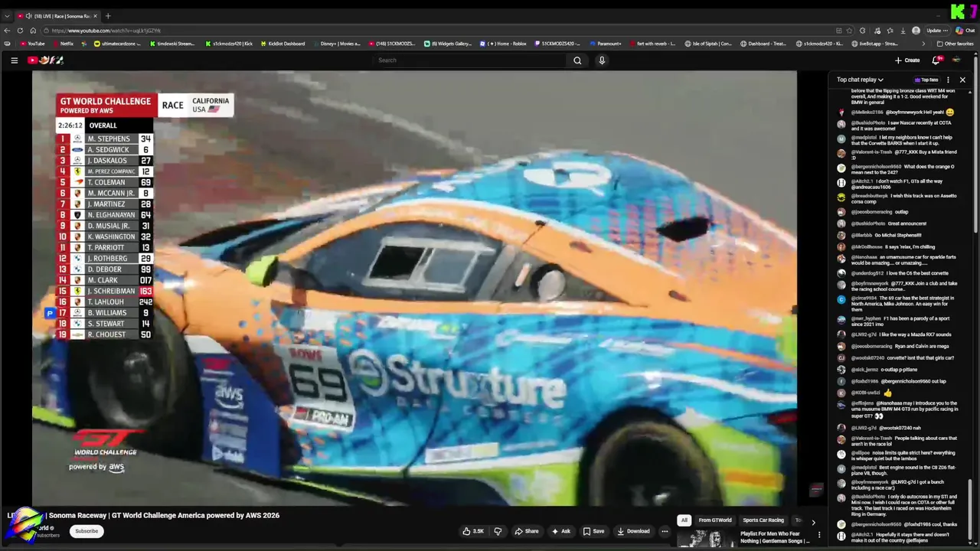Open the Home - Roblox bookmark

502,44
